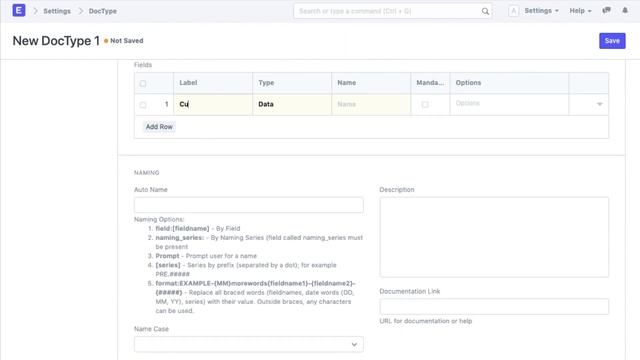Go to Settings breadcrumb

pyautogui.click(x=57, y=11)
